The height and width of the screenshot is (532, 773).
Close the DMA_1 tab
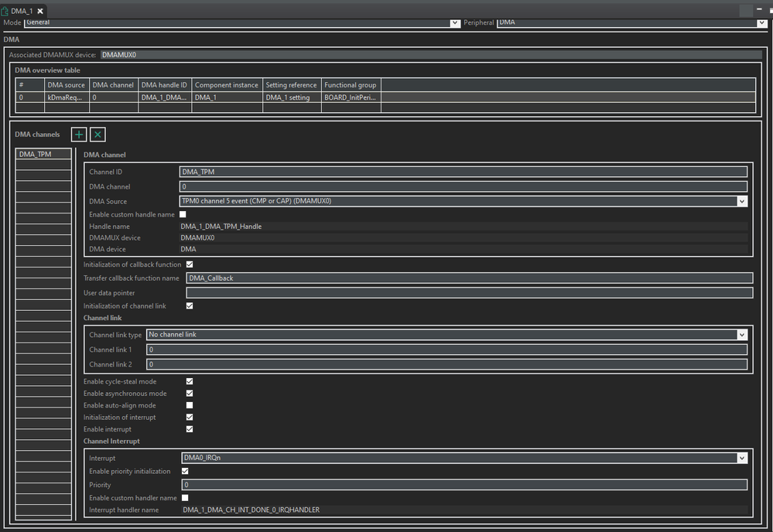pyautogui.click(x=40, y=11)
